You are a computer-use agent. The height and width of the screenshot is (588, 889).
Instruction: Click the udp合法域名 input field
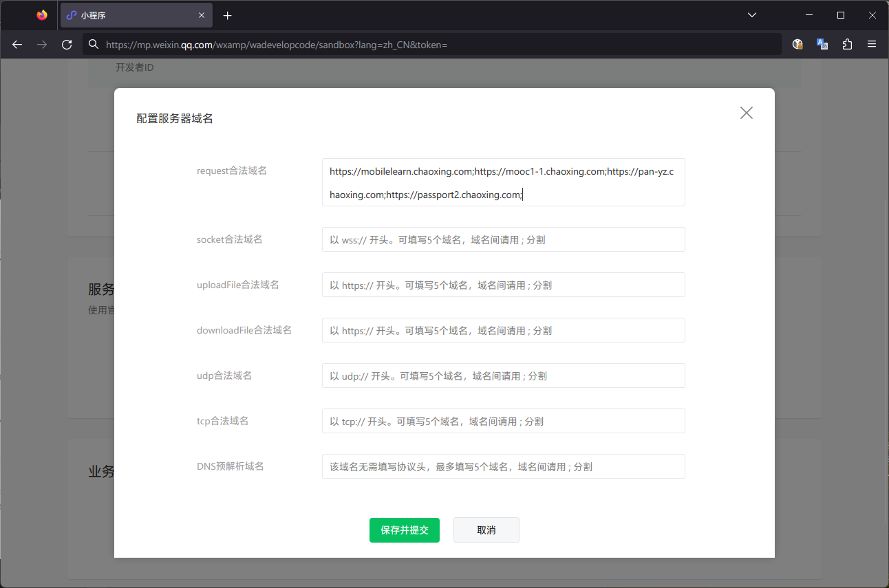click(x=504, y=375)
